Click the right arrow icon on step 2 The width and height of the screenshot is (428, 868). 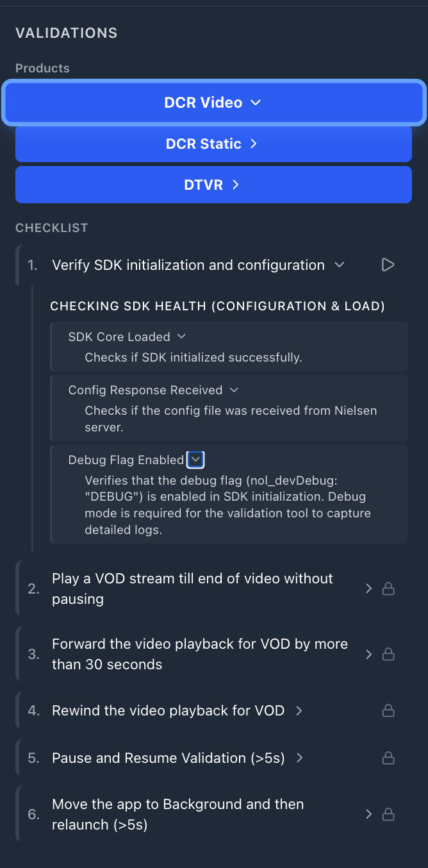(x=368, y=588)
